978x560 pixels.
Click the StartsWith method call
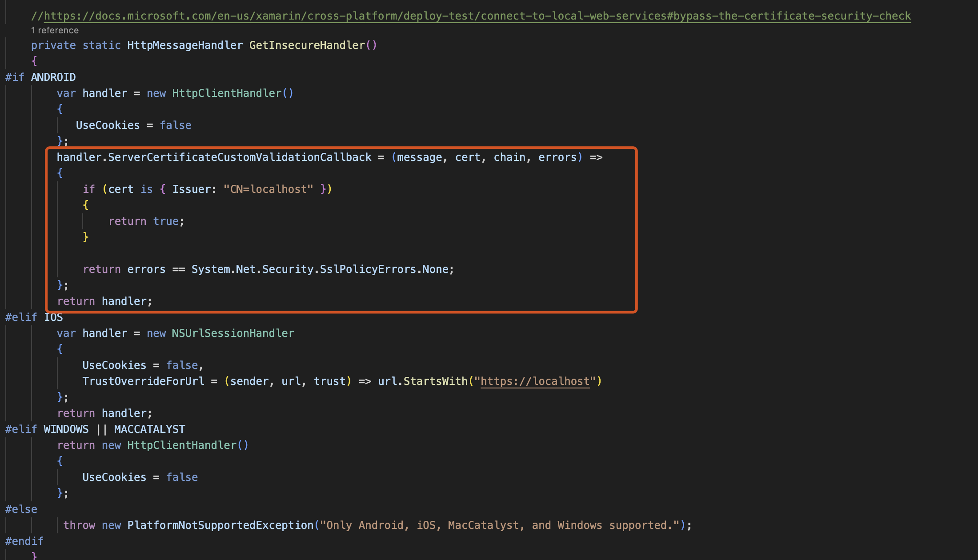click(435, 381)
